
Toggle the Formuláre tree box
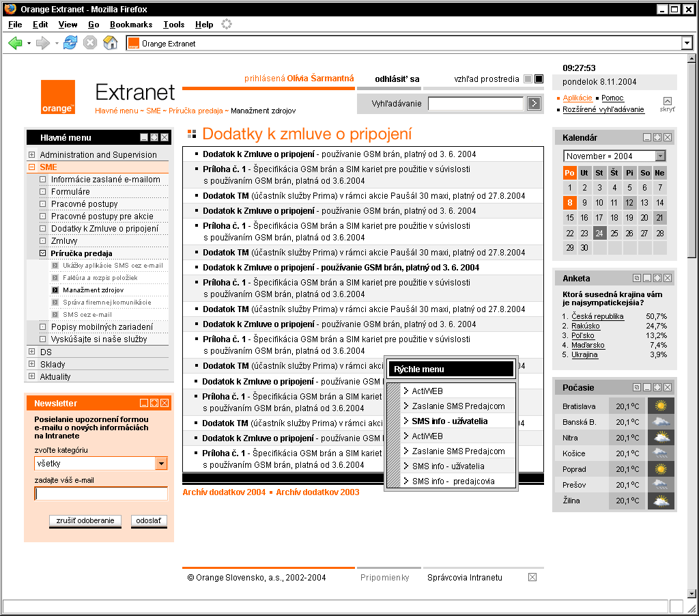coord(43,191)
